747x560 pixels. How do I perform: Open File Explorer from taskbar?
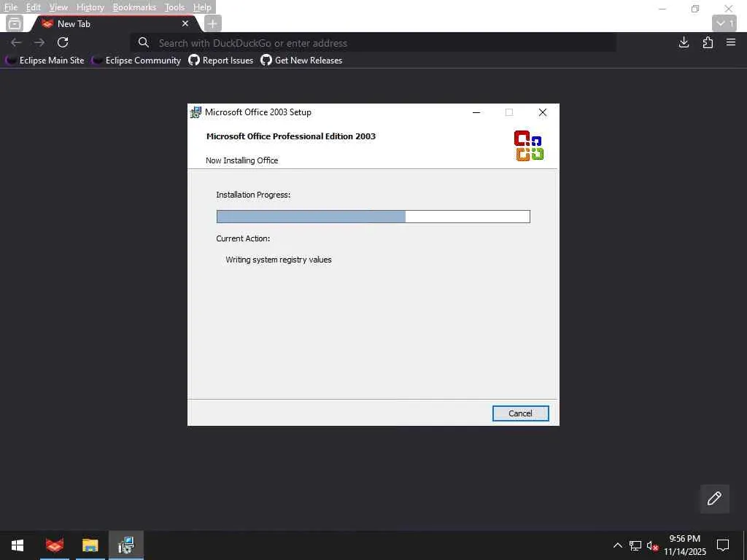pyautogui.click(x=90, y=545)
